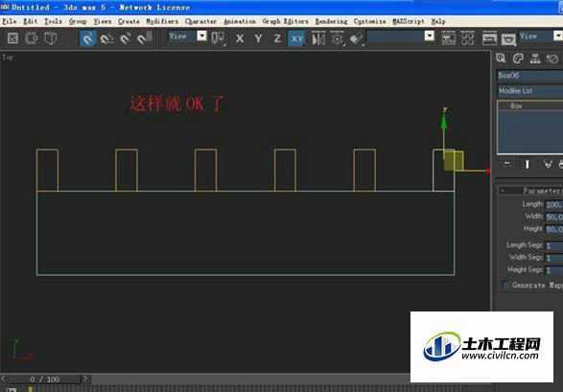Toggle the highlighted 3D Snap magnet
Image resolution: width=563 pixels, height=392 pixels.
pyautogui.click(x=88, y=38)
